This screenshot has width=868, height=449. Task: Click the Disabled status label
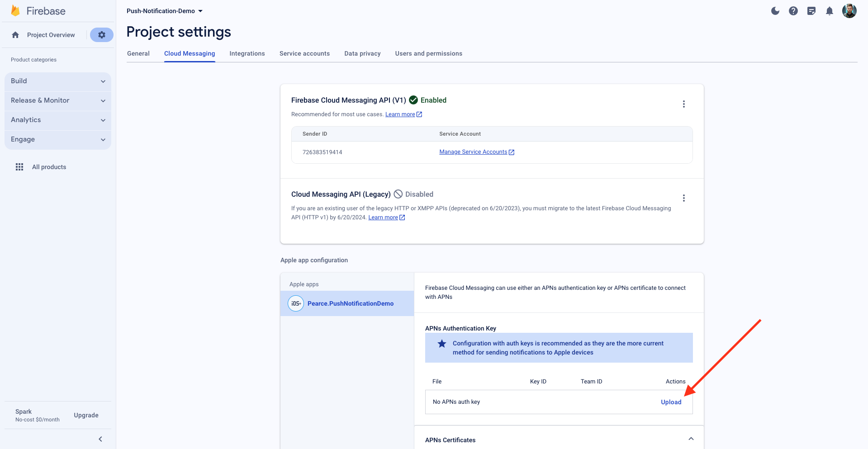[419, 194]
